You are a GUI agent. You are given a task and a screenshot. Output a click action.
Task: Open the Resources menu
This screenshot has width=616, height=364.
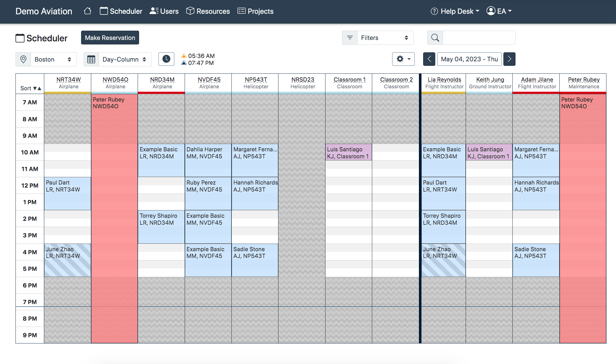[x=208, y=11]
